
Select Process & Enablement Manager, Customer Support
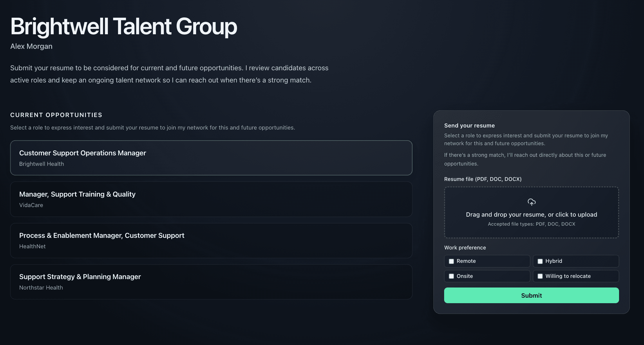211,240
